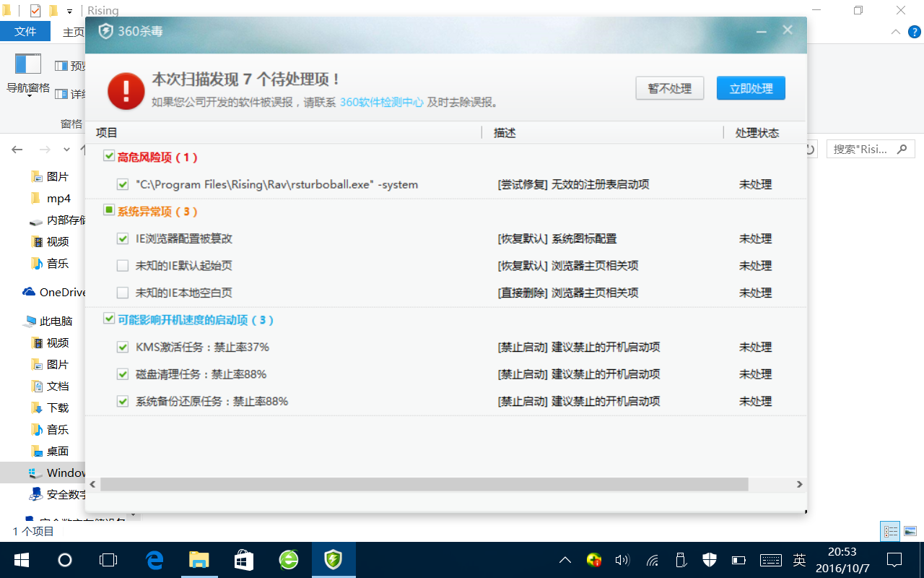Select the 桌面 folder in navigation pane
The image size is (924, 578).
51,452
